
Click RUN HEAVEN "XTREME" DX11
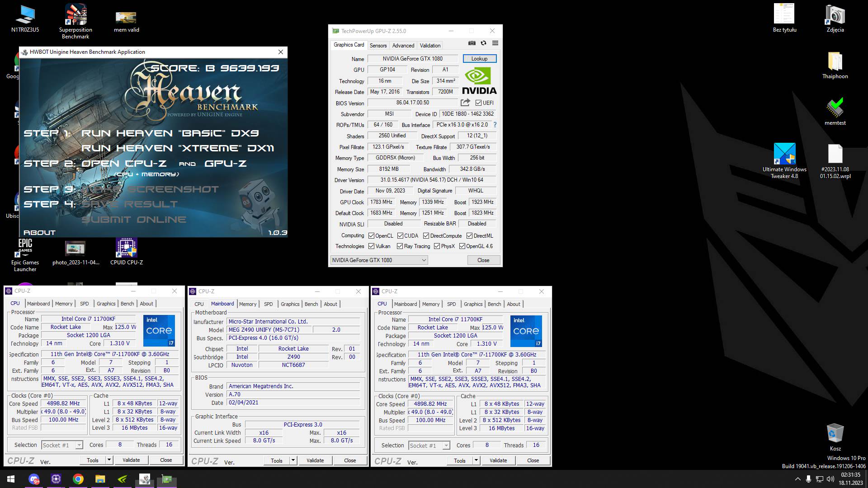click(x=178, y=148)
